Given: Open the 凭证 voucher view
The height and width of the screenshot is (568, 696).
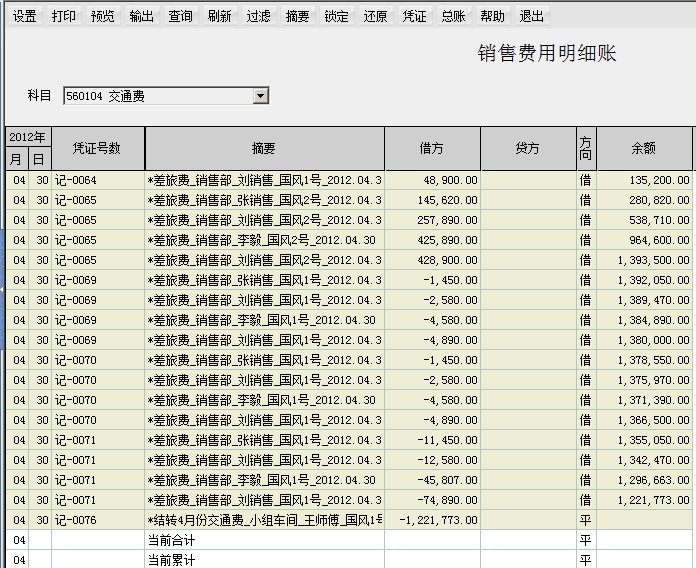Looking at the screenshot, I should pos(414,17).
